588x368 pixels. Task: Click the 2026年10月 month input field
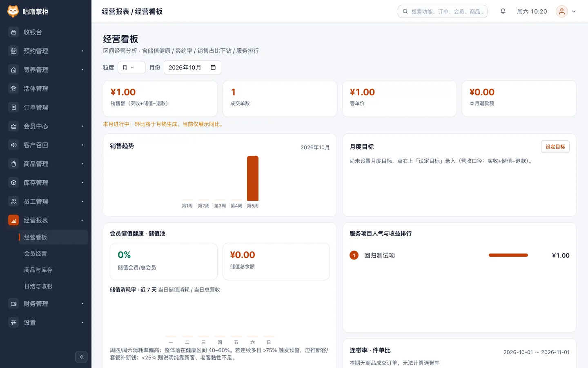click(x=192, y=67)
